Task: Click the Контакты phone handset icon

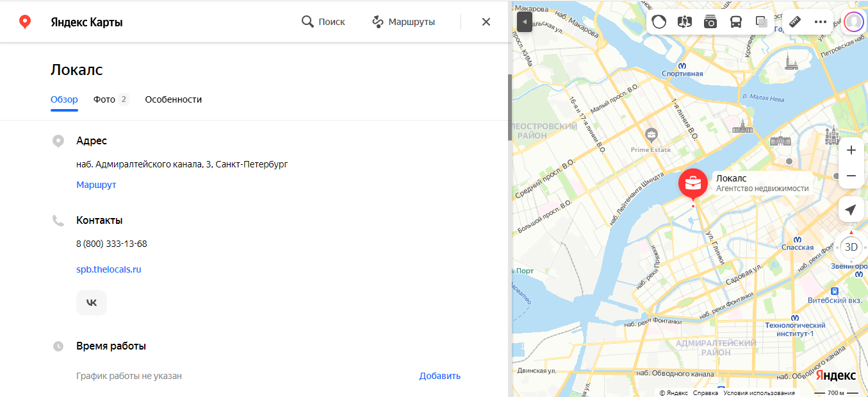Action: 58,221
